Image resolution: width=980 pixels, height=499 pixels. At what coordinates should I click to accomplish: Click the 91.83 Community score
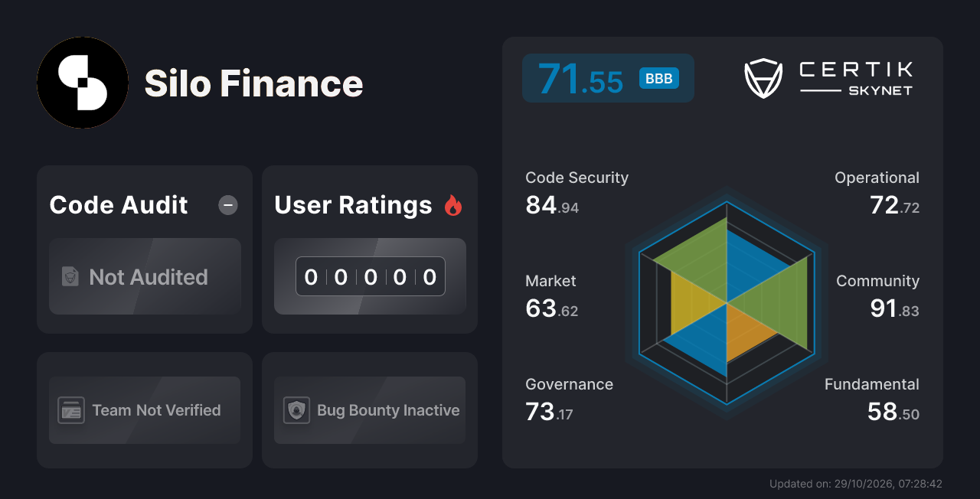coord(894,308)
